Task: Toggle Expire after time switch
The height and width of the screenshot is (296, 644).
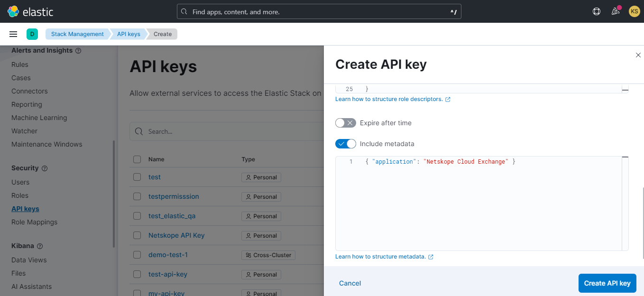Action: (346, 123)
